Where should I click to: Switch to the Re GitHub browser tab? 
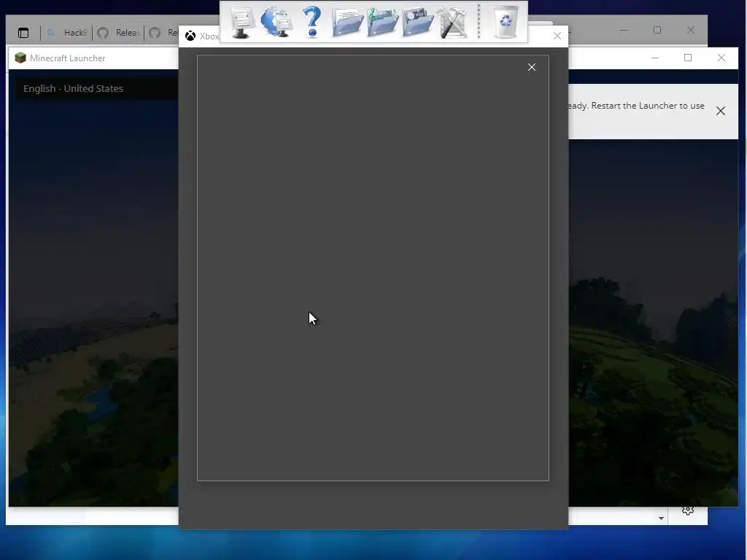click(163, 33)
